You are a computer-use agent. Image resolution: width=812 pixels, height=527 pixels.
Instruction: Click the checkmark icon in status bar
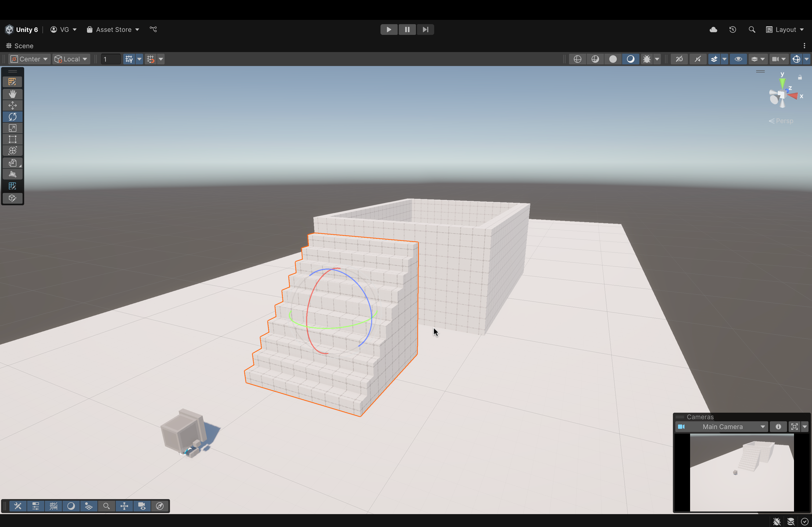pyautogui.click(x=804, y=522)
